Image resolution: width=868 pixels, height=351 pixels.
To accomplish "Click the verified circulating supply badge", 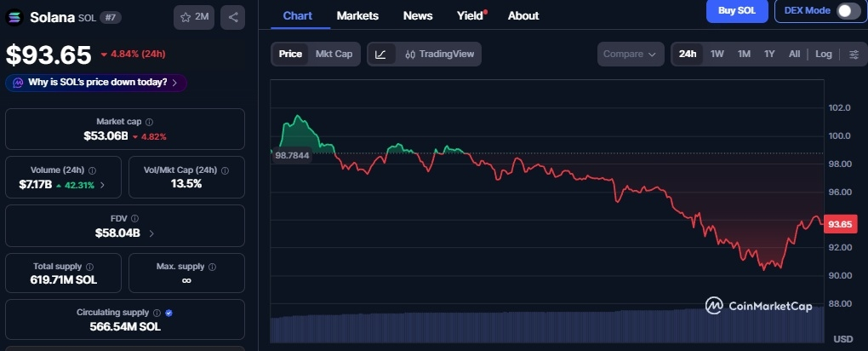I will click(168, 313).
